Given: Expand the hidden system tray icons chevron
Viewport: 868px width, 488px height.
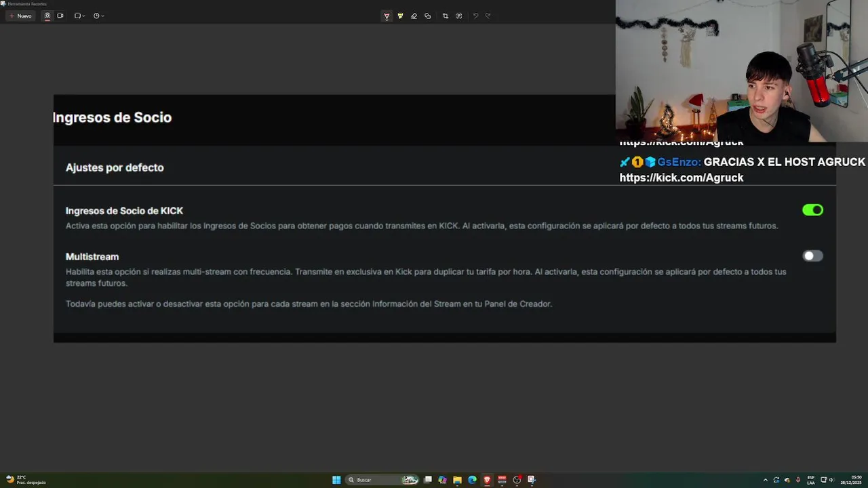Looking at the screenshot, I should [766, 480].
